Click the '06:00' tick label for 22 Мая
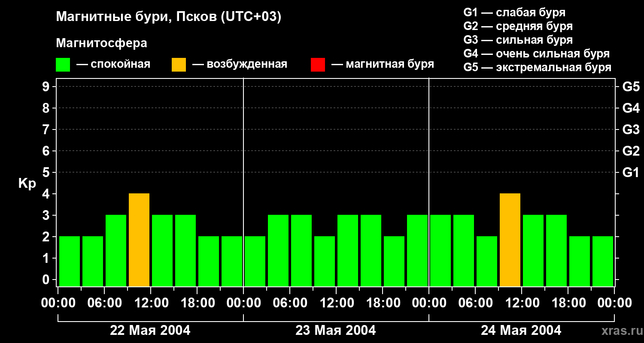This screenshot has height=343, width=644. pyautogui.click(x=105, y=303)
